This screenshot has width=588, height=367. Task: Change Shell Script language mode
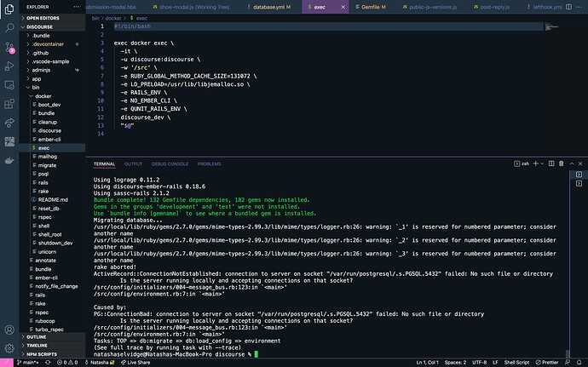516,363
